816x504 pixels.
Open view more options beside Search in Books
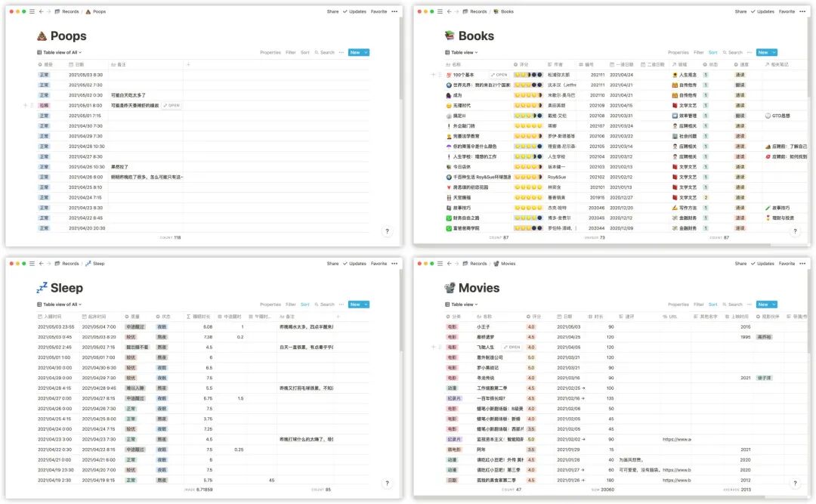750,53
